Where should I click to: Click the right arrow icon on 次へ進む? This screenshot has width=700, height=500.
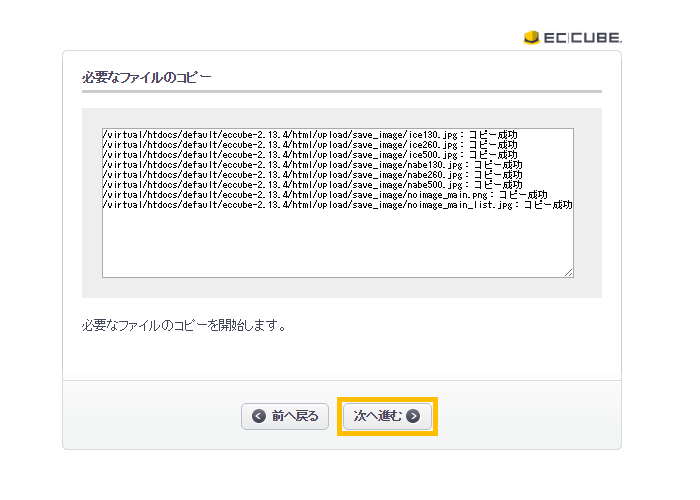click(x=413, y=416)
